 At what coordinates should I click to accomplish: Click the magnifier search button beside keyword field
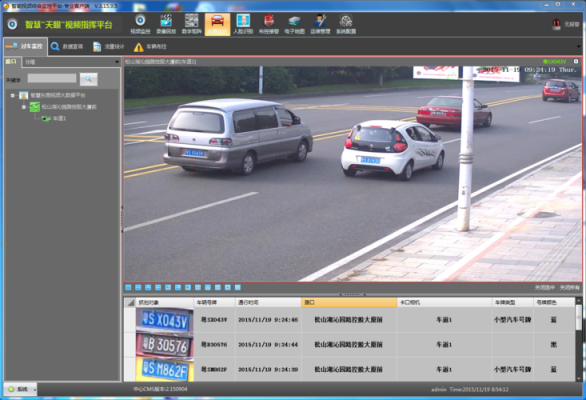[89, 79]
